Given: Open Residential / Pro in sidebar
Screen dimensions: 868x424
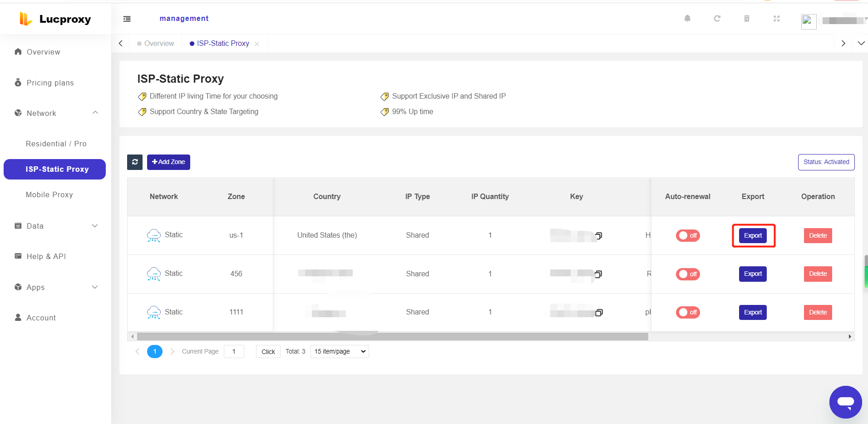Looking at the screenshot, I should click(56, 144).
